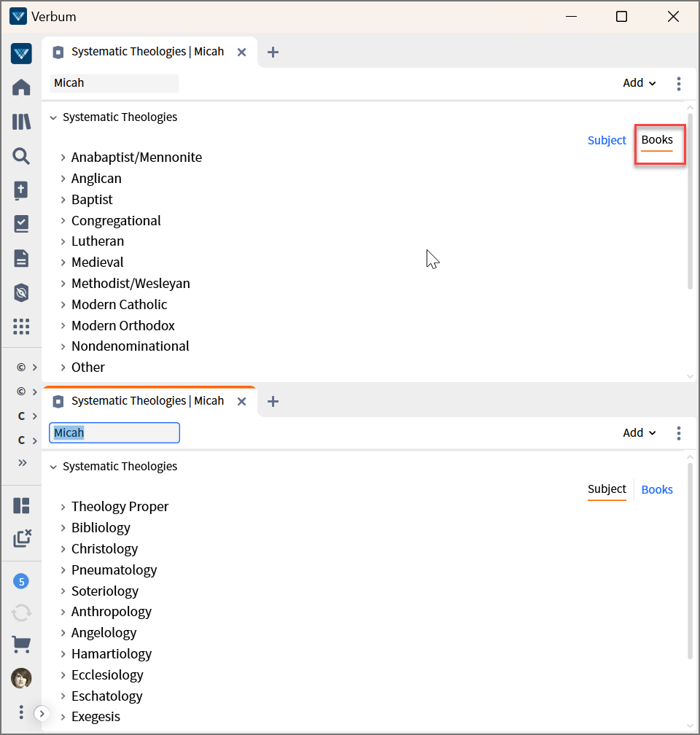Expand the Modern Catholic group
This screenshot has width=700, height=735.
pyautogui.click(x=63, y=305)
